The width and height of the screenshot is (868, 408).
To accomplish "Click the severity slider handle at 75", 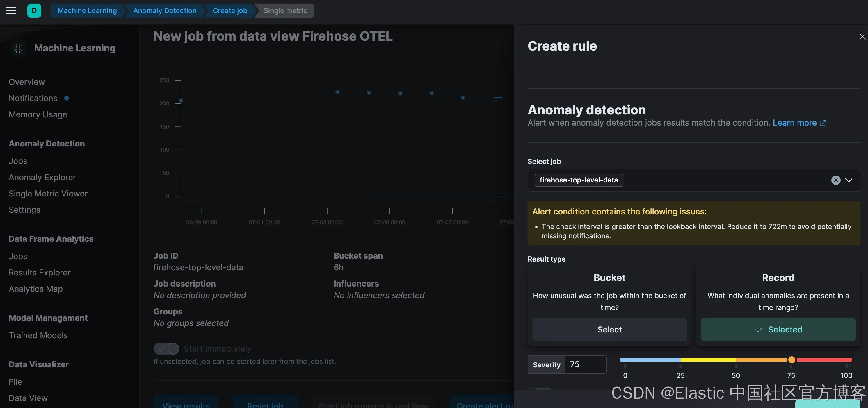I will pos(791,360).
